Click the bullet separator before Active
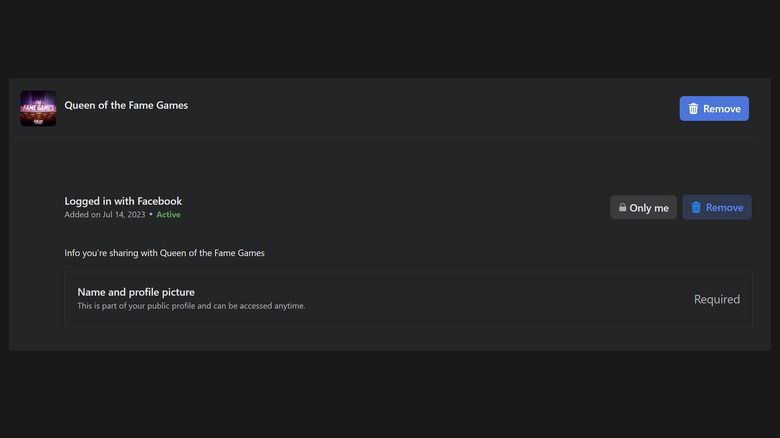The width and height of the screenshot is (780, 438). click(x=150, y=214)
